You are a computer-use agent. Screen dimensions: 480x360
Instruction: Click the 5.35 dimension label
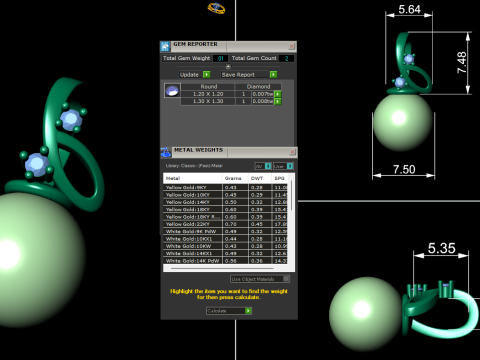[442, 248]
